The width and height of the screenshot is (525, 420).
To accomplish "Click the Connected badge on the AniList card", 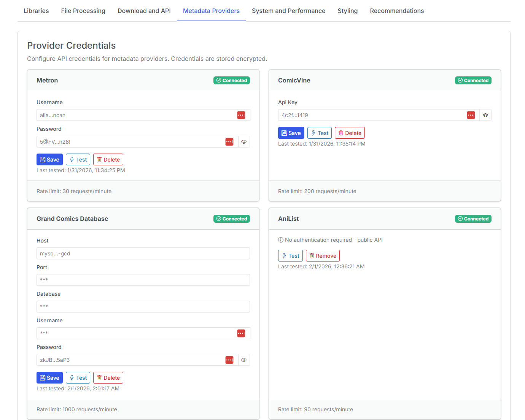I will tap(473, 219).
